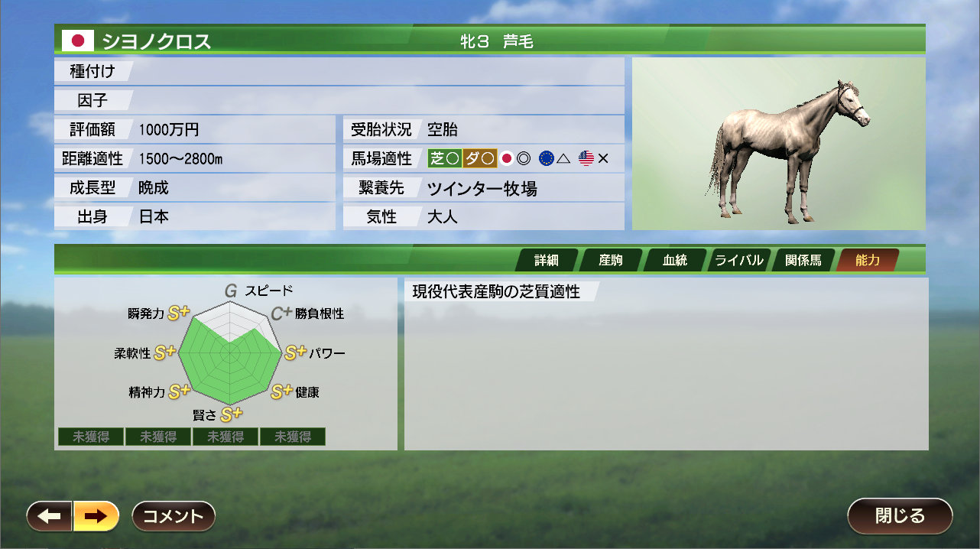This screenshot has width=980, height=549.
Task: Click the スピード stat label
Action: (x=269, y=291)
